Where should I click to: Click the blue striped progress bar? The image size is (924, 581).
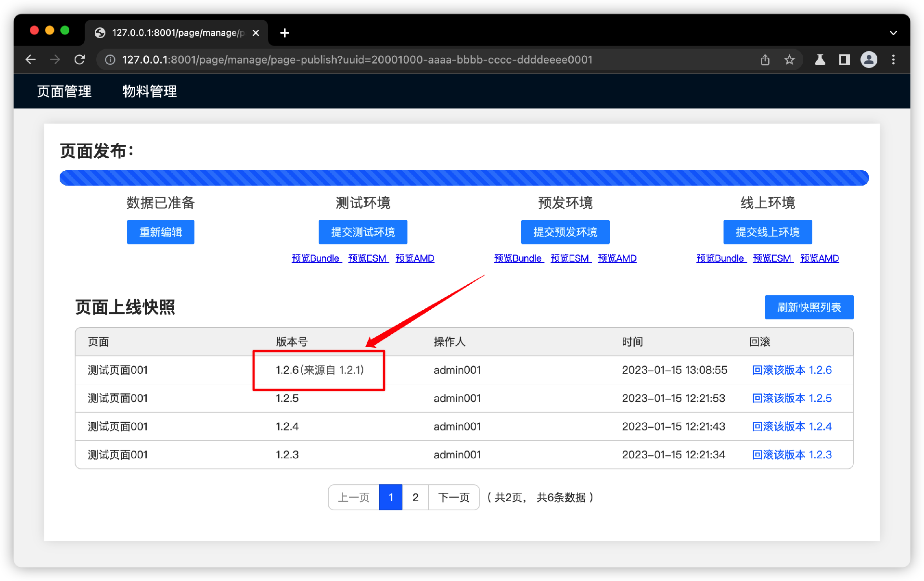pyautogui.click(x=464, y=178)
